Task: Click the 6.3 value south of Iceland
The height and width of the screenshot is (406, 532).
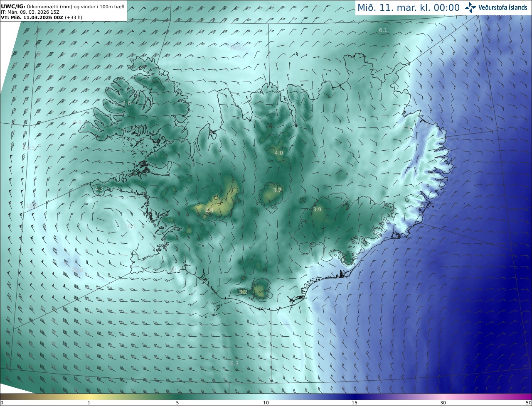Action: (x=234, y=364)
